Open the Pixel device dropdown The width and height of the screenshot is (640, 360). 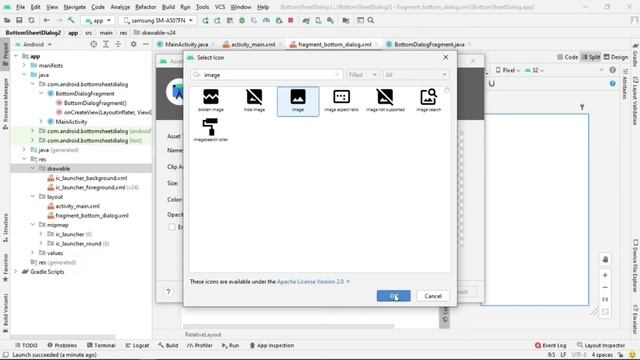(508, 70)
